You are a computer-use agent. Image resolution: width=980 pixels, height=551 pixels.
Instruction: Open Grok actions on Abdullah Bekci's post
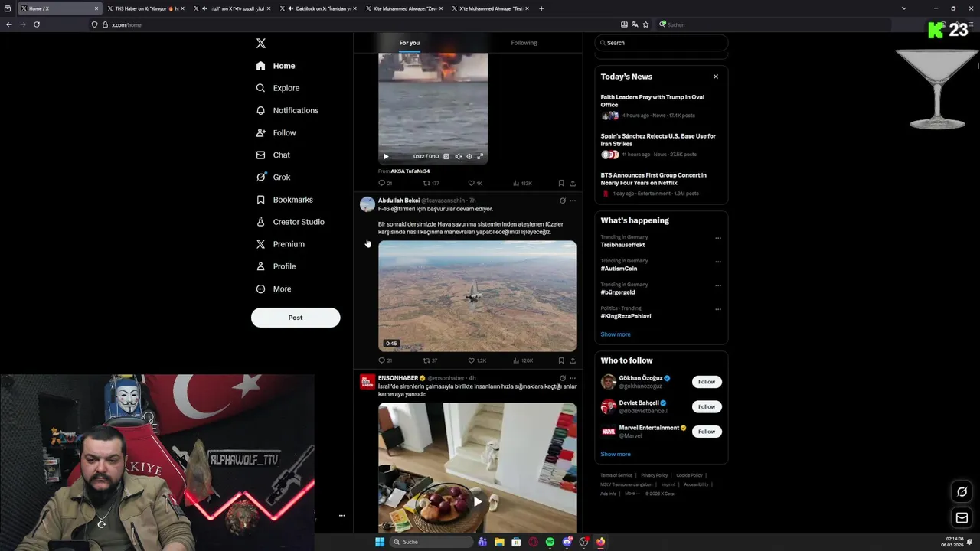point(562,201)
